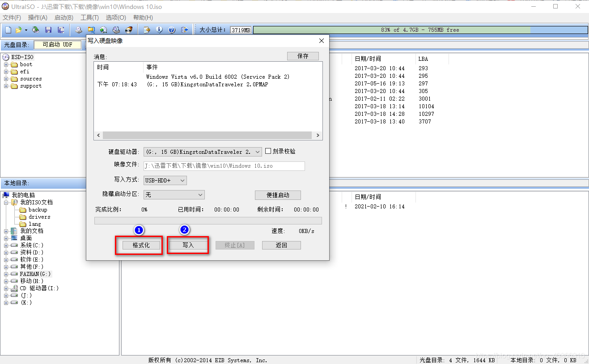Expand the 系统(C:) drive node
The image size is (589, 364).
click(x=6, y=245)
